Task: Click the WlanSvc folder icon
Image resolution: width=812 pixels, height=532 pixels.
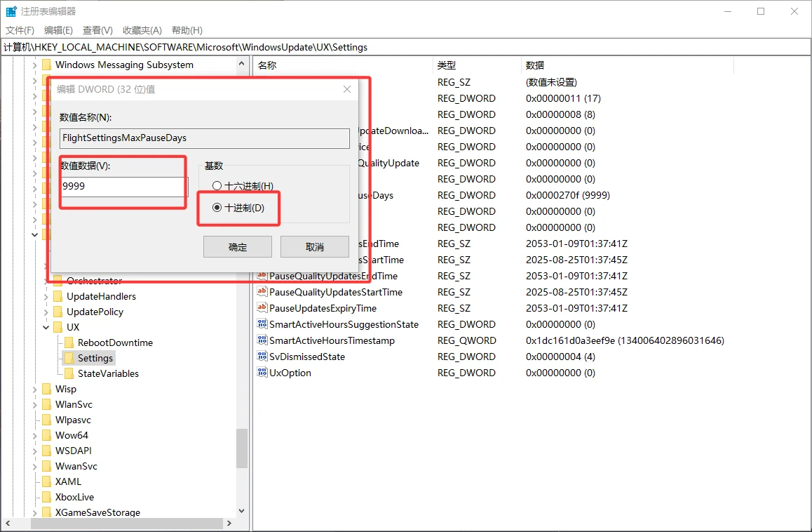Action: click(x=46, y=404)
